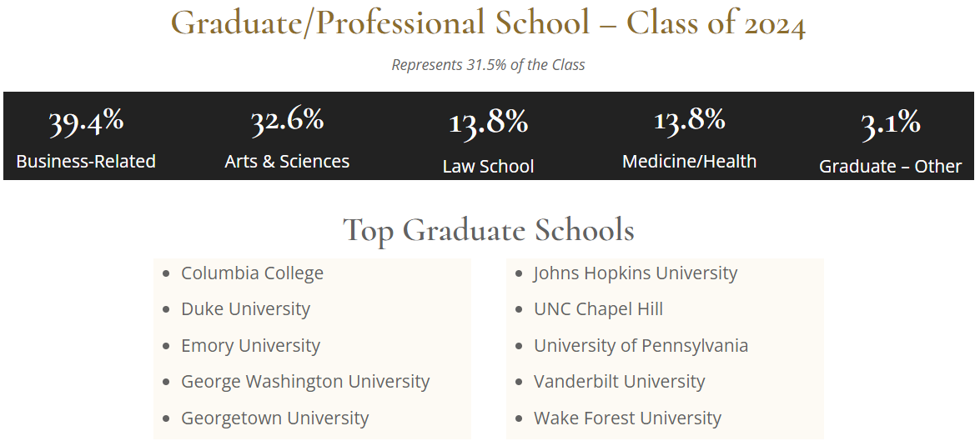Click the Graduate/Professional School heading
Viewport: 980px width, 446px height.
point(488,23)
